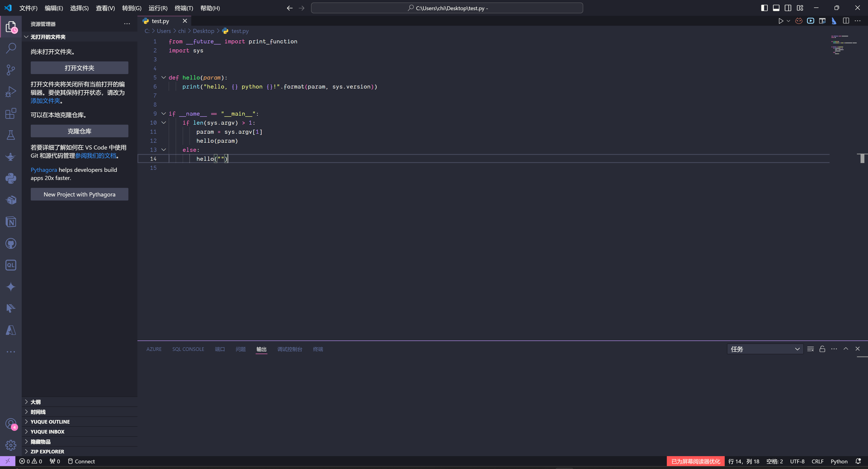Run Python file with play button
This screenshot has height=469, width=868.
[x=780, y=21]
